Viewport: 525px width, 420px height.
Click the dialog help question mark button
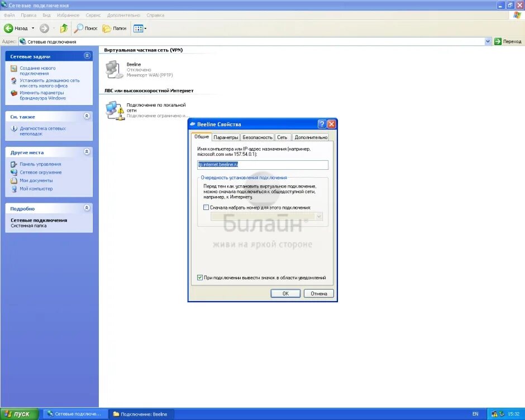tap(322, 124)
